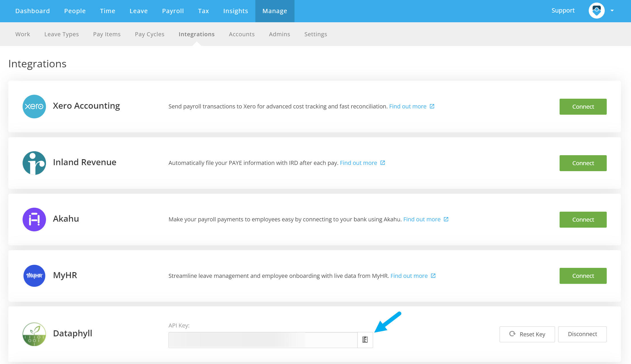Click the Xero logo icon
Viewport: 631px width, 364px height.
(x=34, y=106)
